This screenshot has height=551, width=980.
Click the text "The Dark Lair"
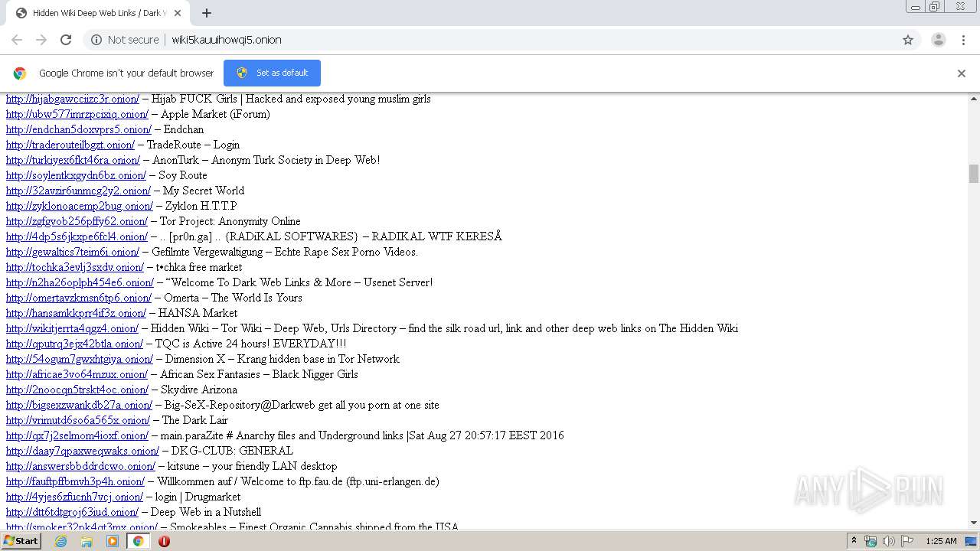[195, 420]
